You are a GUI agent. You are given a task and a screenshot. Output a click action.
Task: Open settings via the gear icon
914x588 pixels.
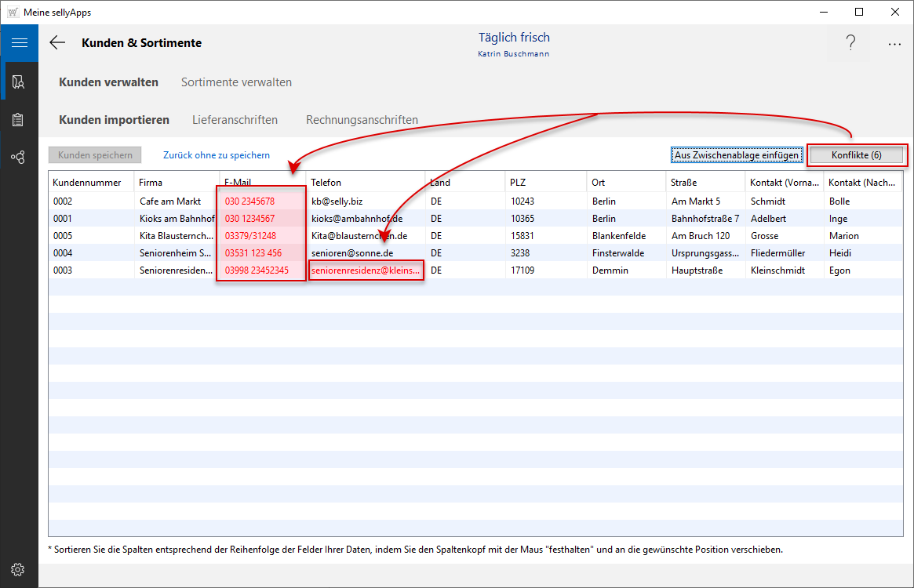18,569
